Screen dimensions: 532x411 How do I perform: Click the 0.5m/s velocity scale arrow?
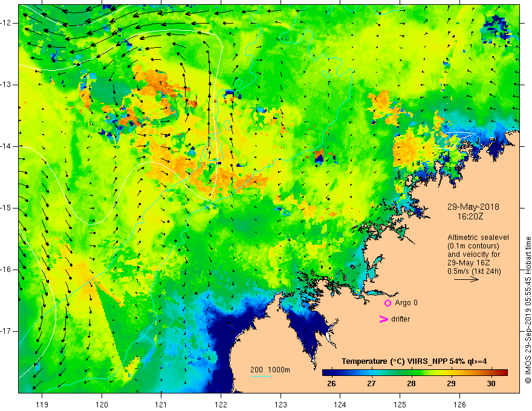click(466, 279)
